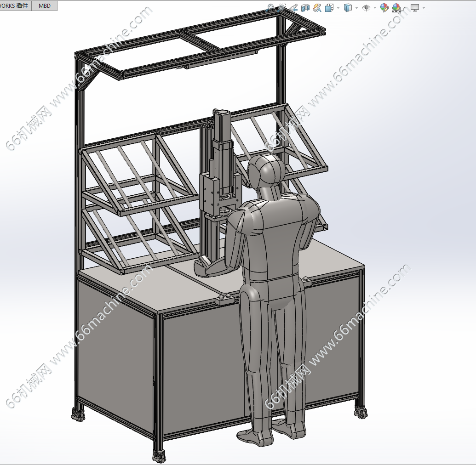Open Dynamic Annotation Views
This screenshot has width=476, height=465.
(x=317, y=8)
